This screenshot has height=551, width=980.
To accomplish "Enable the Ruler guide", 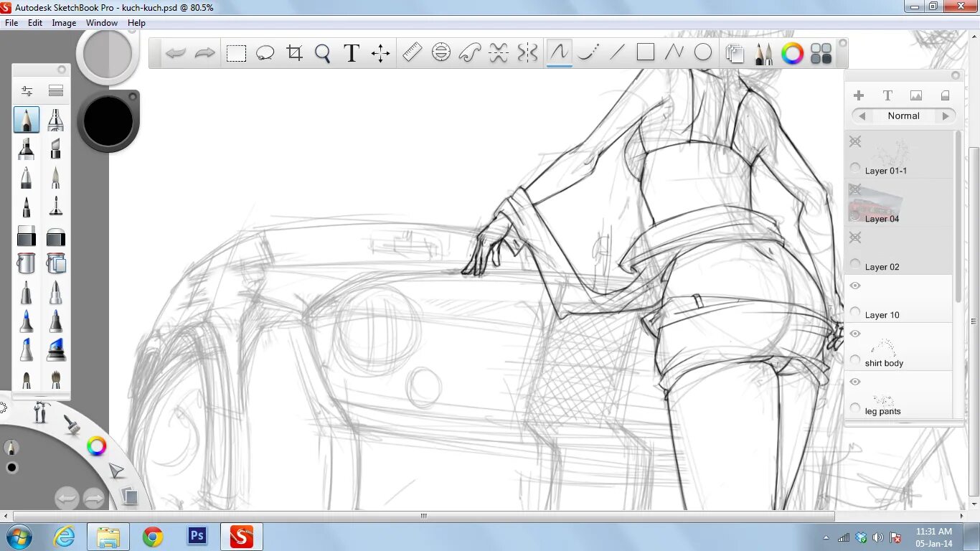I will click(412, 52).
